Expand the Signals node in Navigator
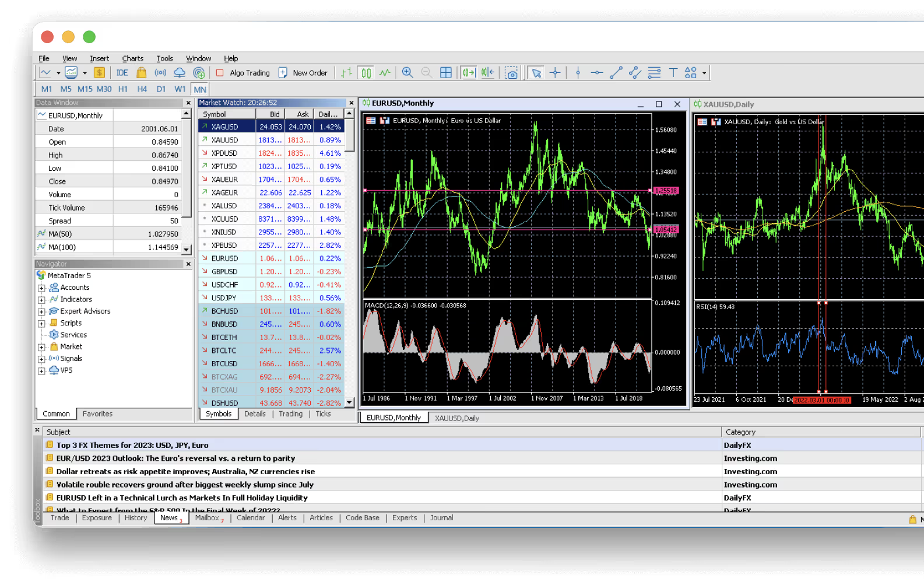924x585 pixels. (x=41, y=359)
